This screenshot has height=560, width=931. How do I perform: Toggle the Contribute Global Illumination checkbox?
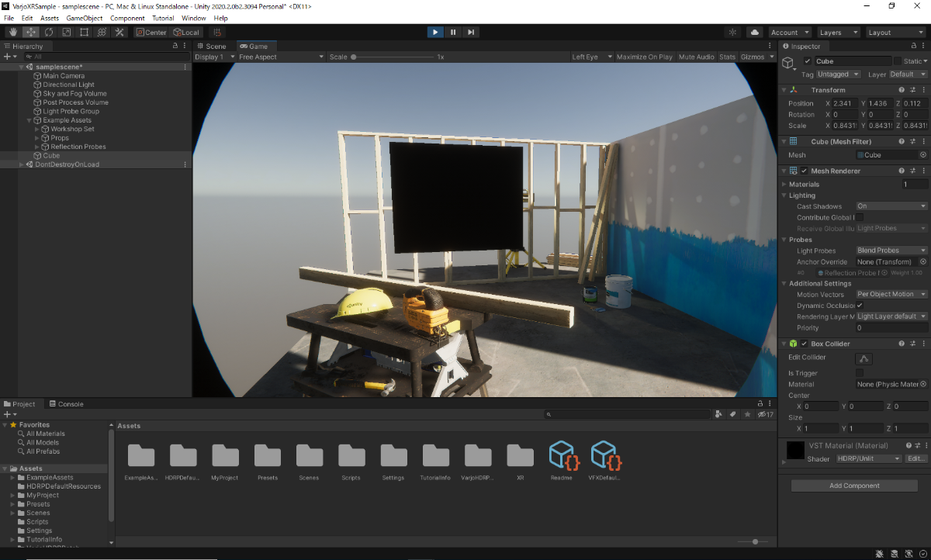[x=860, y=217]
